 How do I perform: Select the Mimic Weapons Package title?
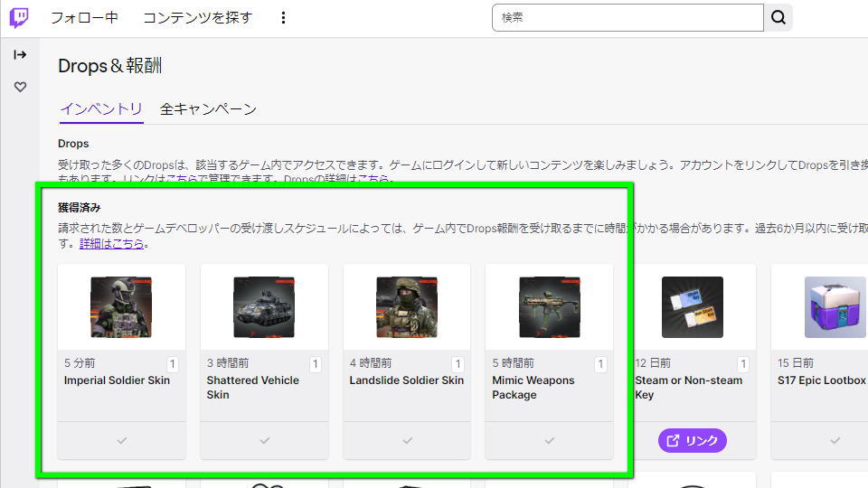[x=533, y=388]
